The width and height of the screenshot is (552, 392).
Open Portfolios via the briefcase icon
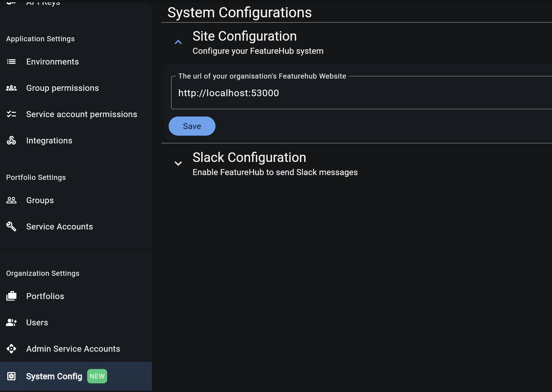click(11, 296)
